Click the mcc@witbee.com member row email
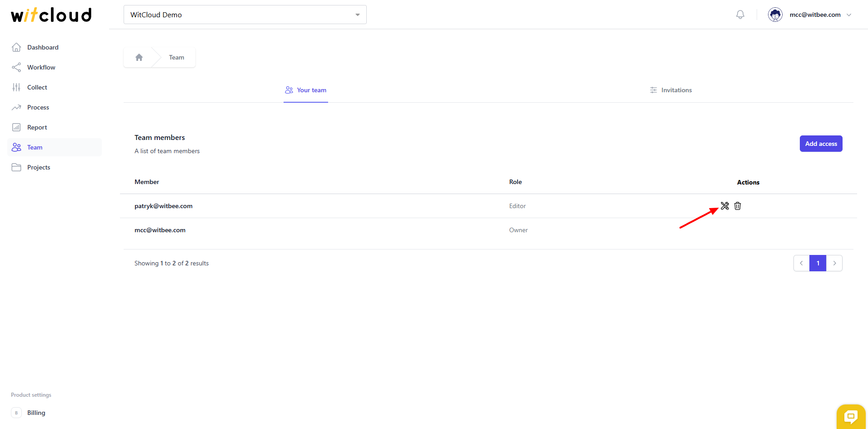The image size is (868, 429). tap(160, 230)
